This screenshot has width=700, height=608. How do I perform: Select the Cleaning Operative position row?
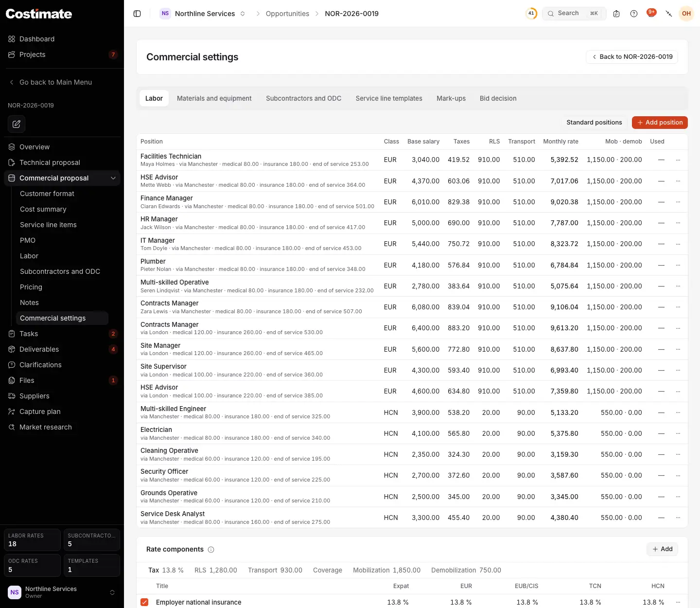click(412, 454)
